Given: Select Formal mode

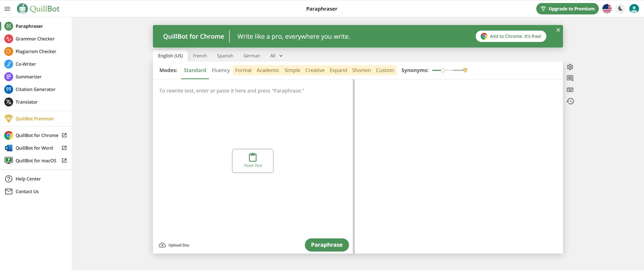Looking at the screenshot, I should (x=243, y=70).
